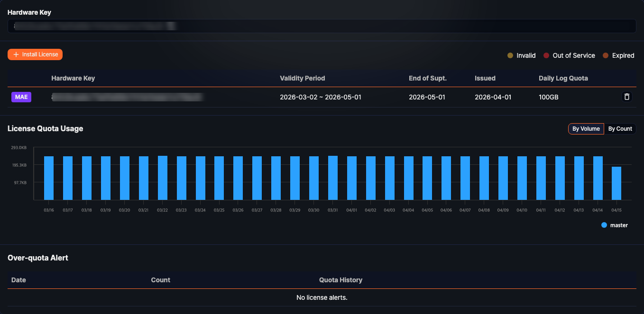Click inside the Hardware Key input field

[322, 26]
